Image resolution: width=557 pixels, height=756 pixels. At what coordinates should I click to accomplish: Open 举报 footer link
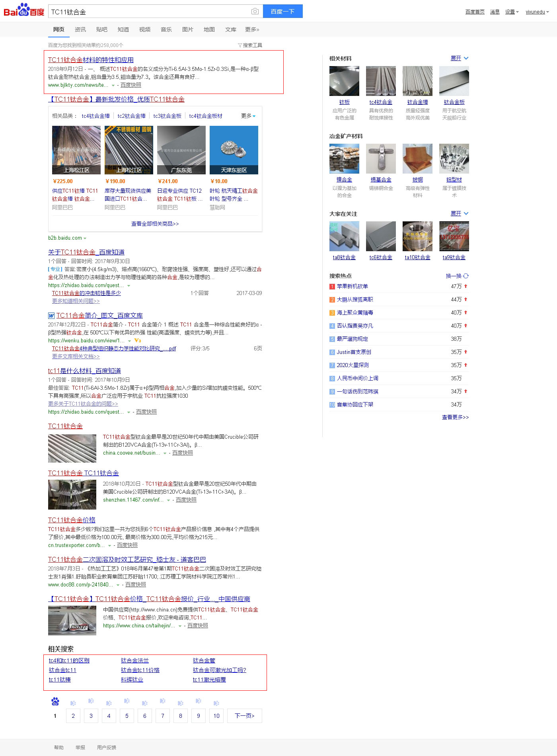coord(80,747)
